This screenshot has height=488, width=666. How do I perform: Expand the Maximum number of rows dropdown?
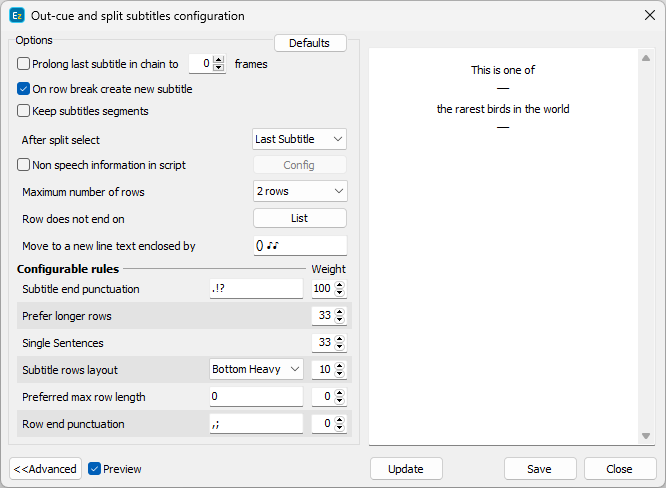coord(300,191)
